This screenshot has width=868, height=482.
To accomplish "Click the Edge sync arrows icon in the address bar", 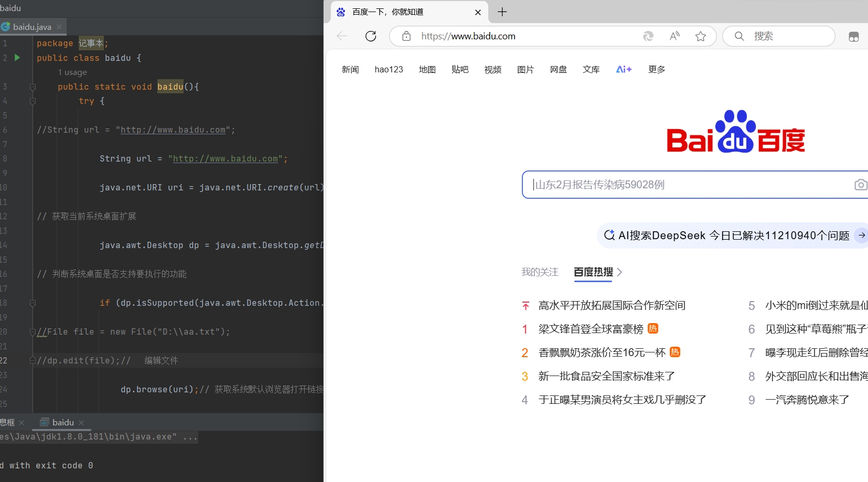I will (x=648, y=36).
